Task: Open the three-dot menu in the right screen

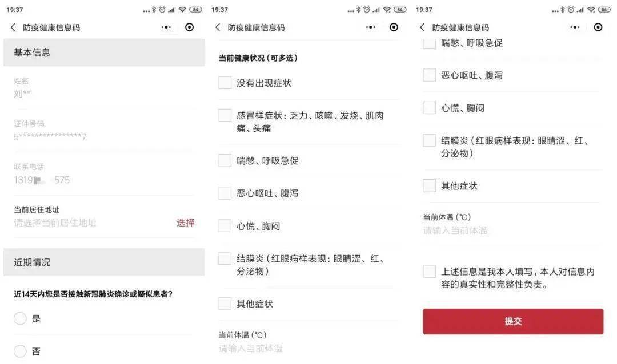Action: click(575, 27)
